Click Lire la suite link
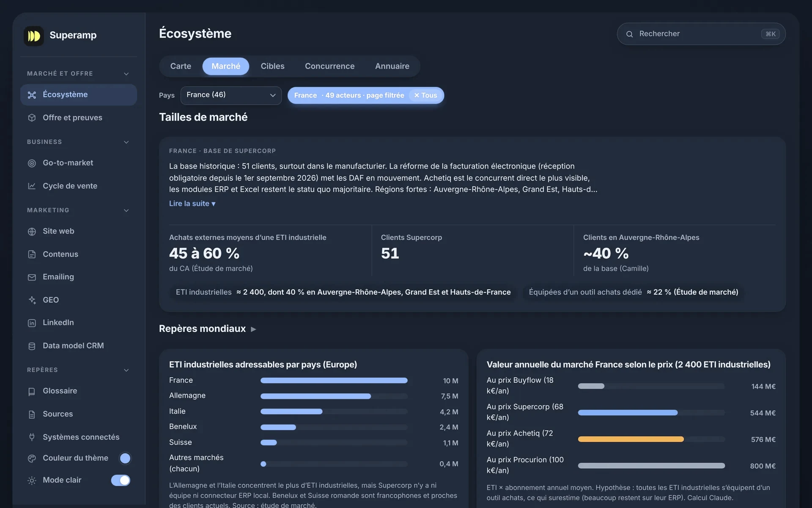The image size is (812, 508). [x=192, y=204]
